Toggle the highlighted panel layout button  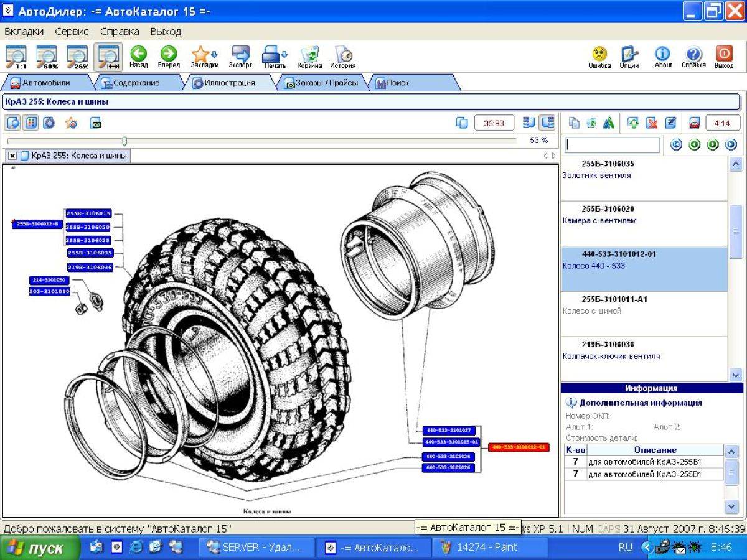[x=547, y=123]
